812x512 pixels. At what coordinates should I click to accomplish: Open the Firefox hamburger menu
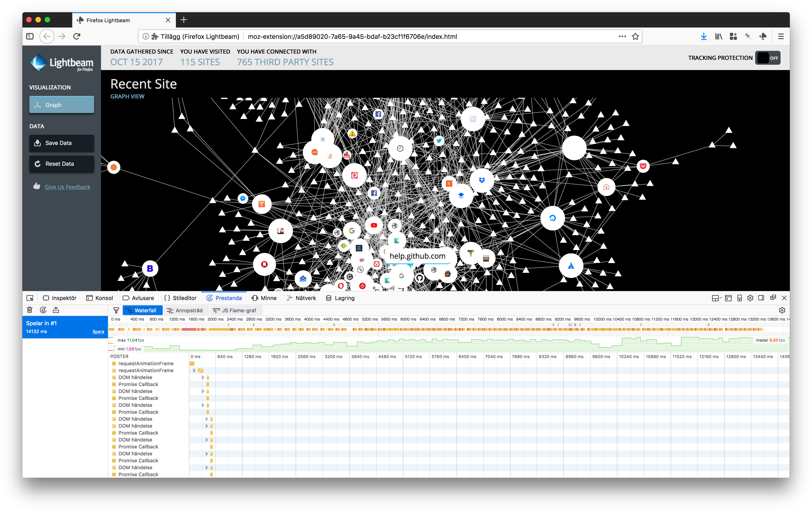pyautogui.click(x=781, y=37)
